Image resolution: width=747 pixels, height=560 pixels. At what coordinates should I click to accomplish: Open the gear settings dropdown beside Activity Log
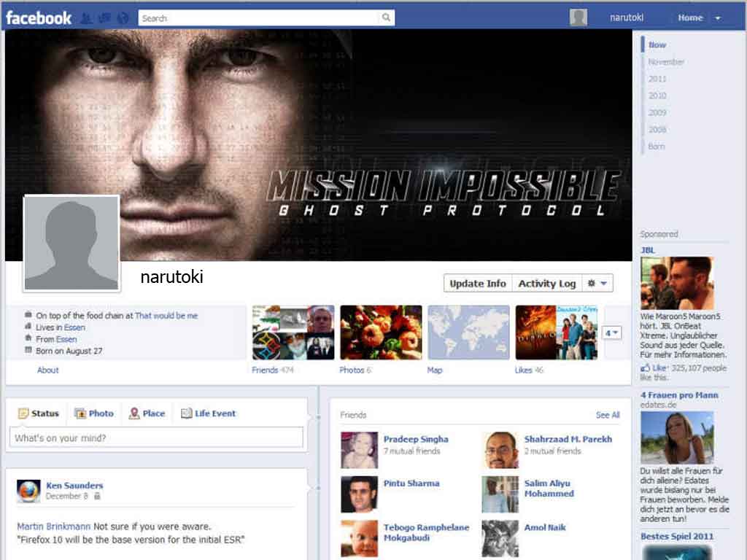pyautogui.click(x=597, y=284)
